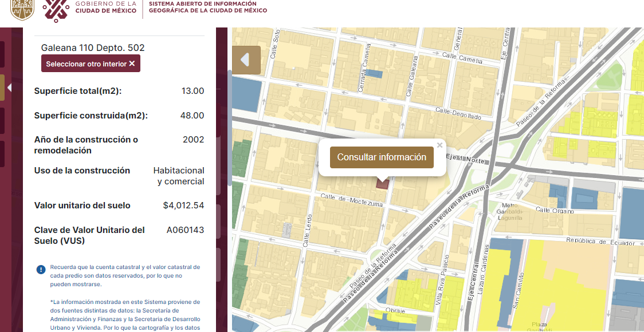Viewport: 644px width, 332px height.
Task: Collapse the info panel with the map's left arrow
Action: [246, 60]
